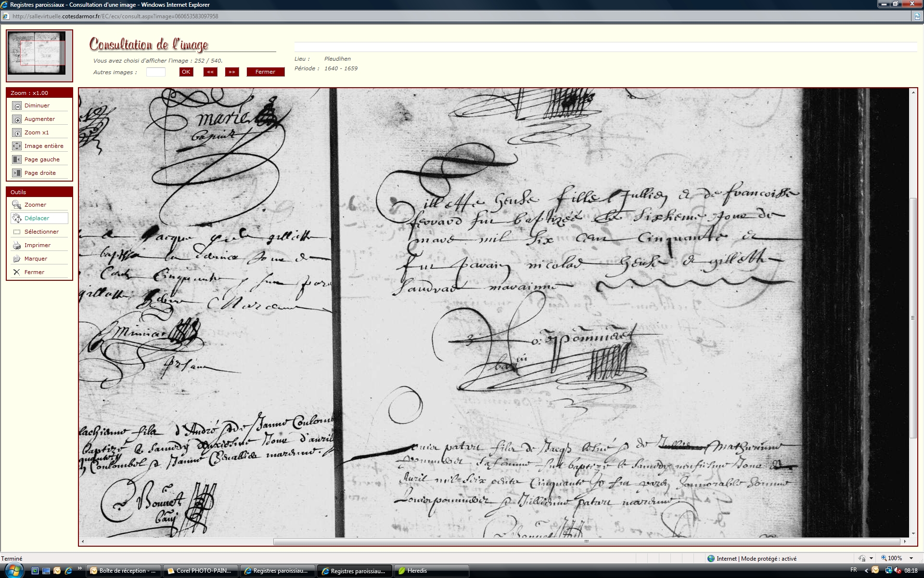Select the Zoomer magnifier tool
The width and height of the screenshot is (924, 578).
pos(17,205)
